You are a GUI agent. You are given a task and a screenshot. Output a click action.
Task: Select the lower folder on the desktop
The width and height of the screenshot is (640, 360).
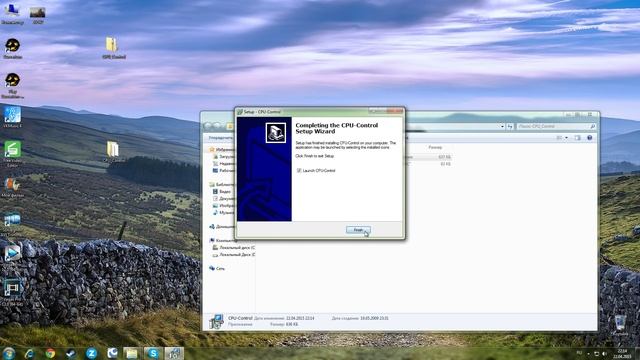[x=112, y=152]
